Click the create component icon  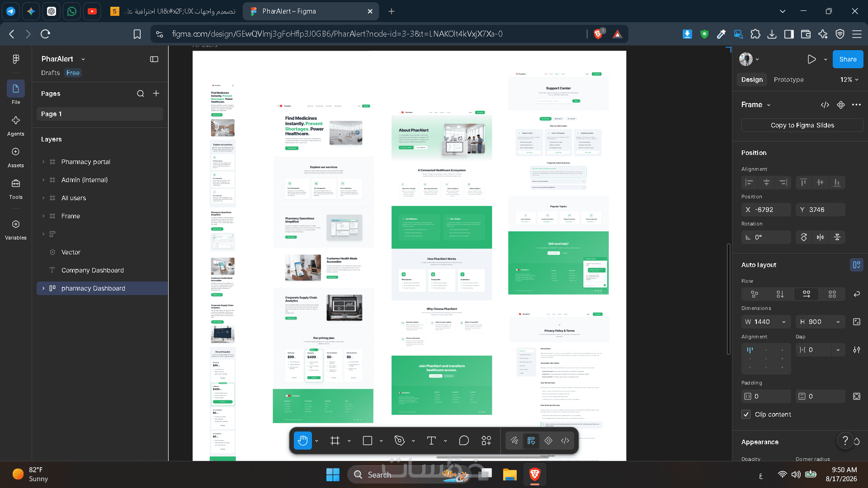(841, 105)
